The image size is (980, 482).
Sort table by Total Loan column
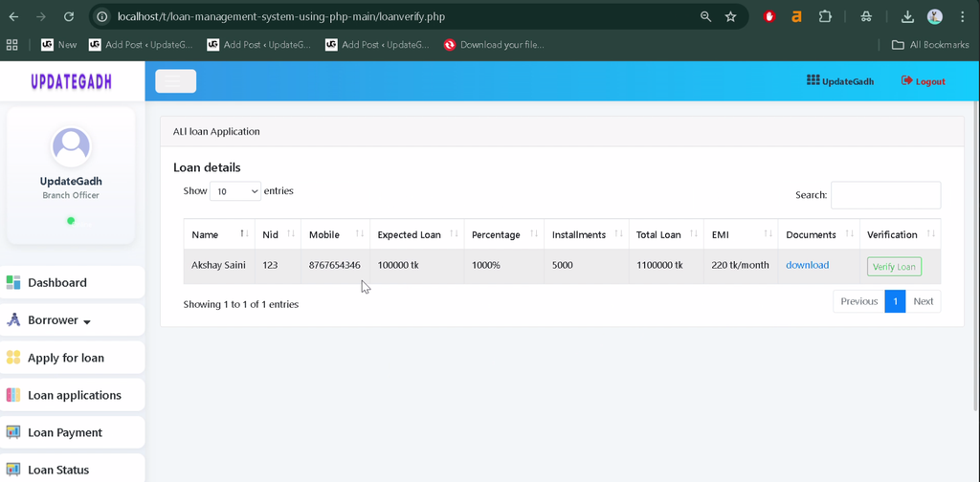666,234
